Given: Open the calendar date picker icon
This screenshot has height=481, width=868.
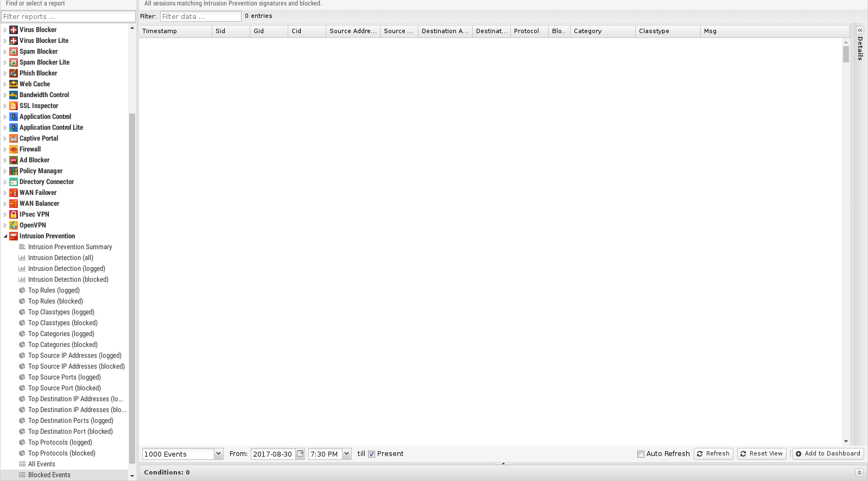Looking at the screenshot, I should point(300,454).
